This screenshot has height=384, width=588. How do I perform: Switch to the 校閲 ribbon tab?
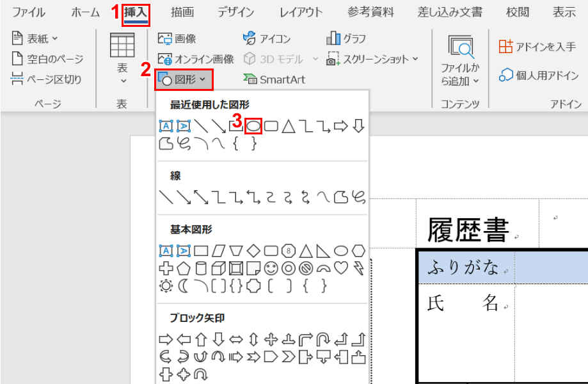pyautogui.click(x=518, y=12)
